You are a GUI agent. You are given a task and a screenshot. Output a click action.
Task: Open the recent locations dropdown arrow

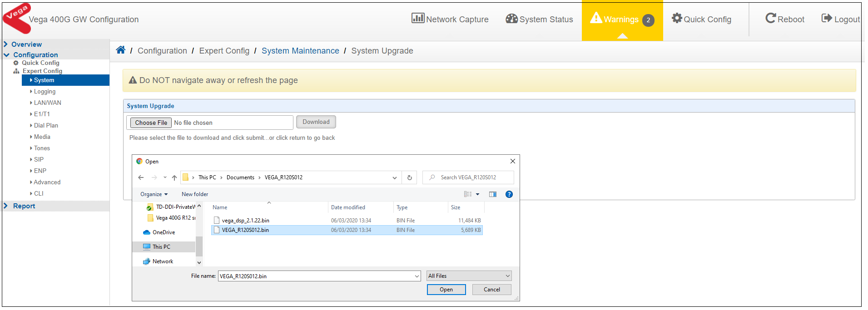pyautogui.click(x=165, y=177)
